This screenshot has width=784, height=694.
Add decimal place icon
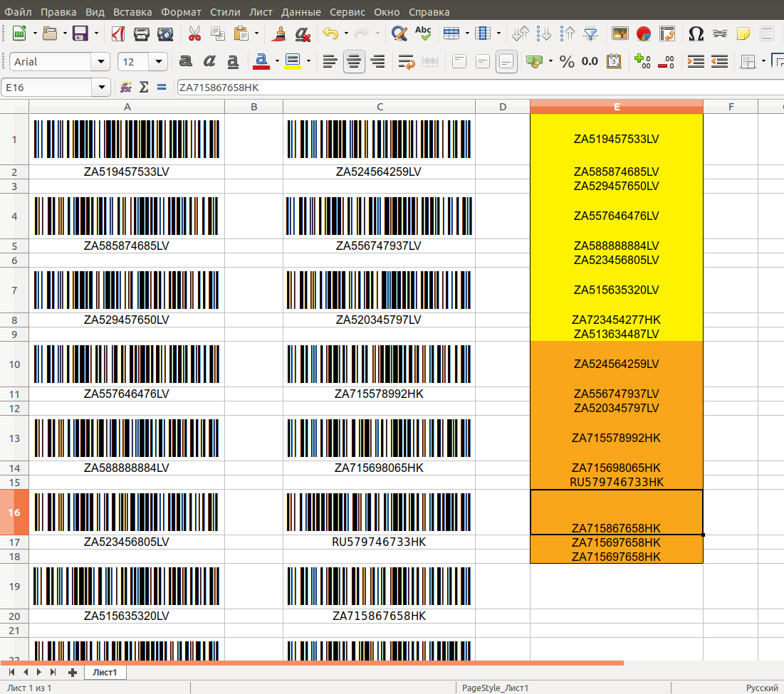pos(642,61)
